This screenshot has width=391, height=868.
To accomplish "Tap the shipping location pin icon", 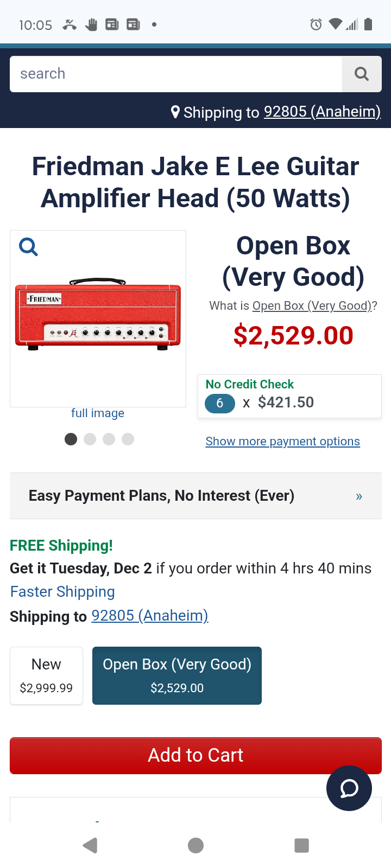I will coord(175,112).
